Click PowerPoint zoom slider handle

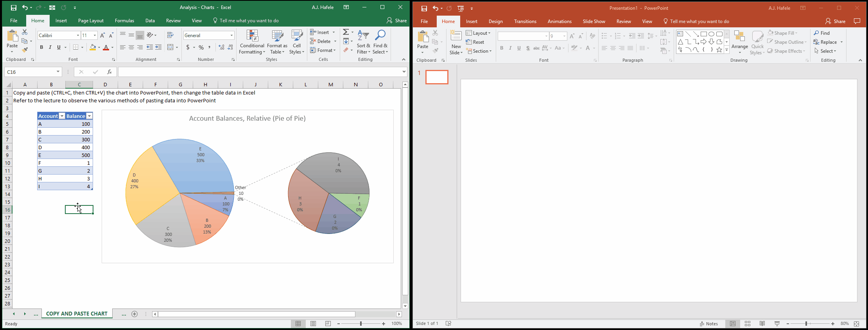[806, 324]
